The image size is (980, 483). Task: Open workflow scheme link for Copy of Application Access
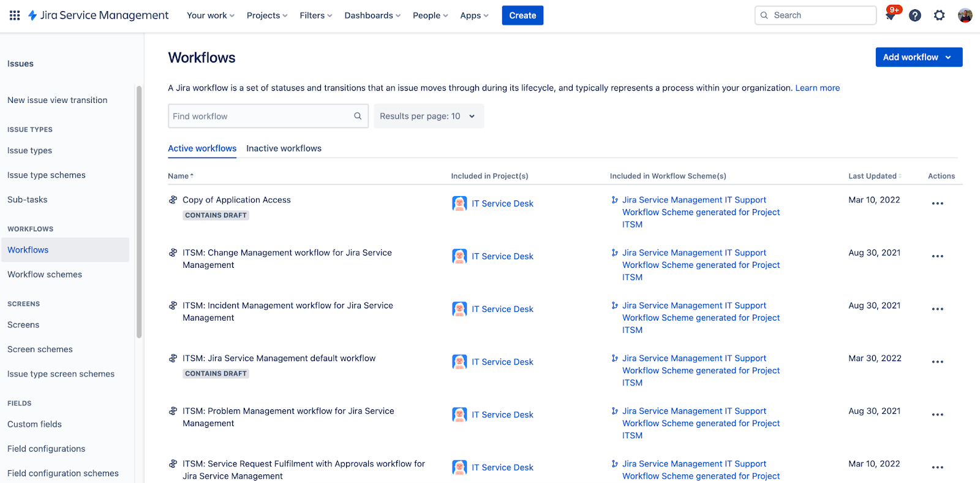point(701,212)
